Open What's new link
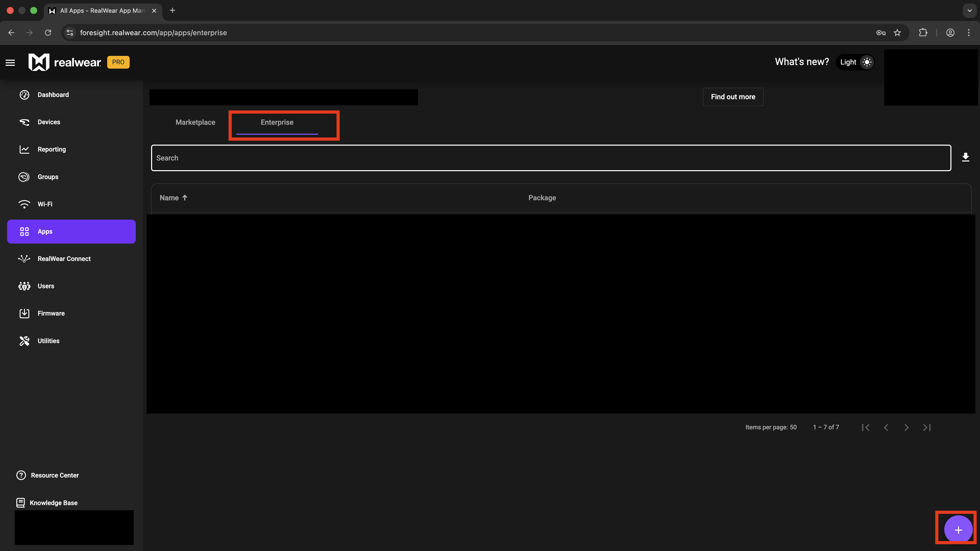The image size is (980, 551). click(x=802, y=62)
